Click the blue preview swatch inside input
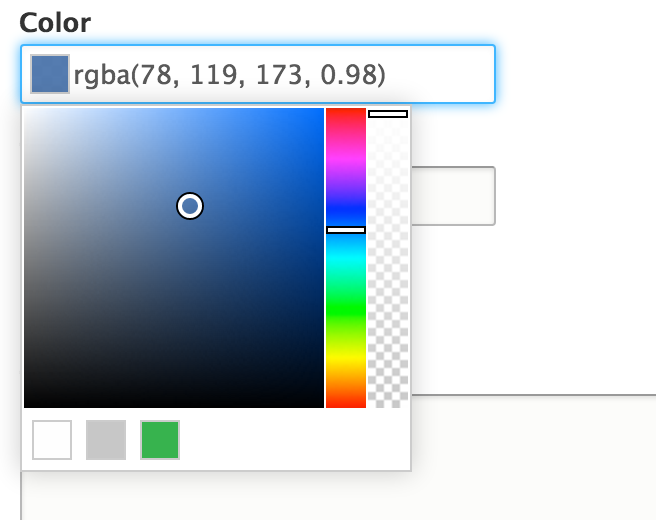Image resolution: width=656 pixels, height=520 pixels. point(50,74)
